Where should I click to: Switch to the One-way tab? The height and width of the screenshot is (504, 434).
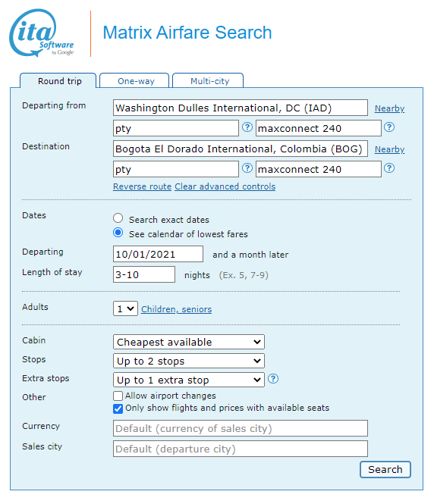coord(134,80)
